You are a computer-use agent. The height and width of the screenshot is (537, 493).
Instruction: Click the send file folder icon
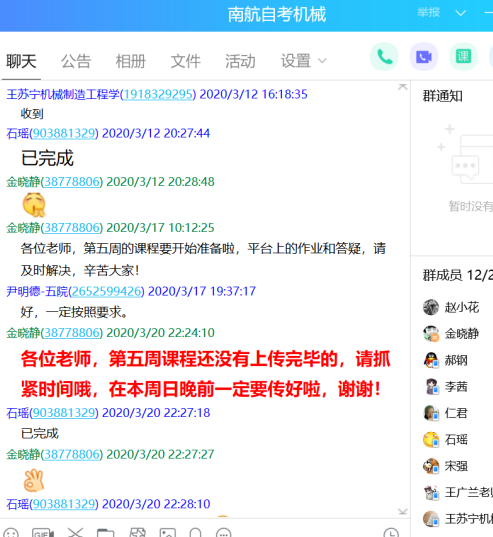tap(105, 533)
